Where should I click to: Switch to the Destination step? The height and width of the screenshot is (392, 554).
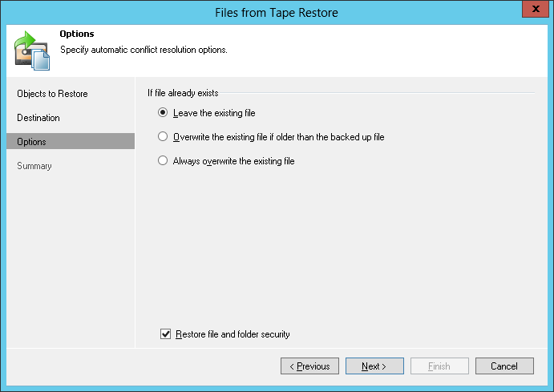pyautogui.click(x=38, y=118)
